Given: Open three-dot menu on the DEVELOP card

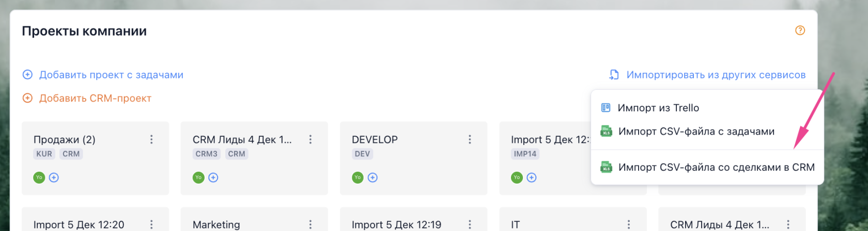Looking at the screenshot, I should [x=470, y=139].
